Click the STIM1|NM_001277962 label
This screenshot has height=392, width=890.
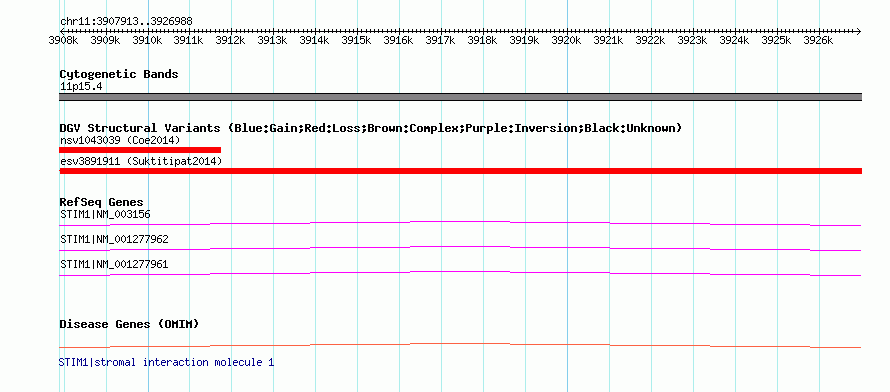(x=114, y=239)
